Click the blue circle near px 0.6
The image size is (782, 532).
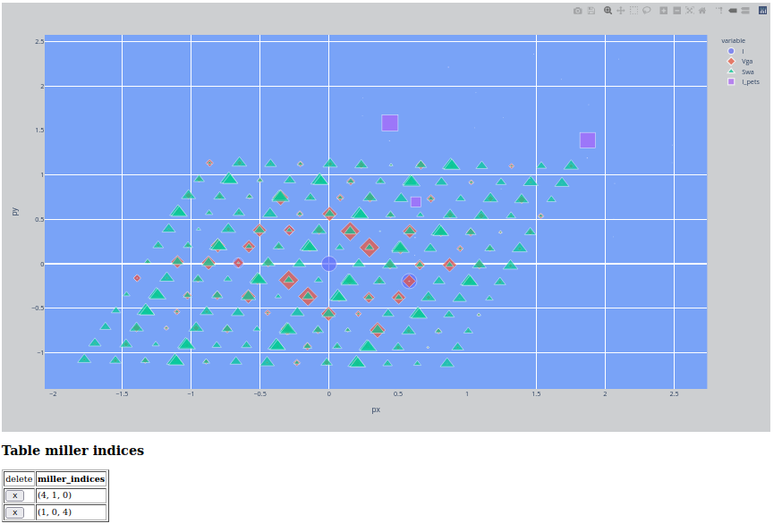tap(410, 282)
